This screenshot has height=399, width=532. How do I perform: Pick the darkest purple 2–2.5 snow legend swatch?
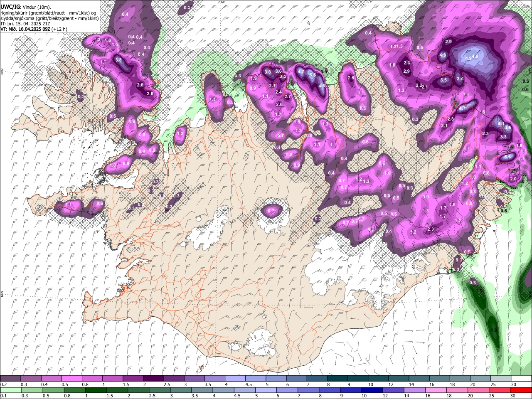pyautogui.click(x=153, y=379)
